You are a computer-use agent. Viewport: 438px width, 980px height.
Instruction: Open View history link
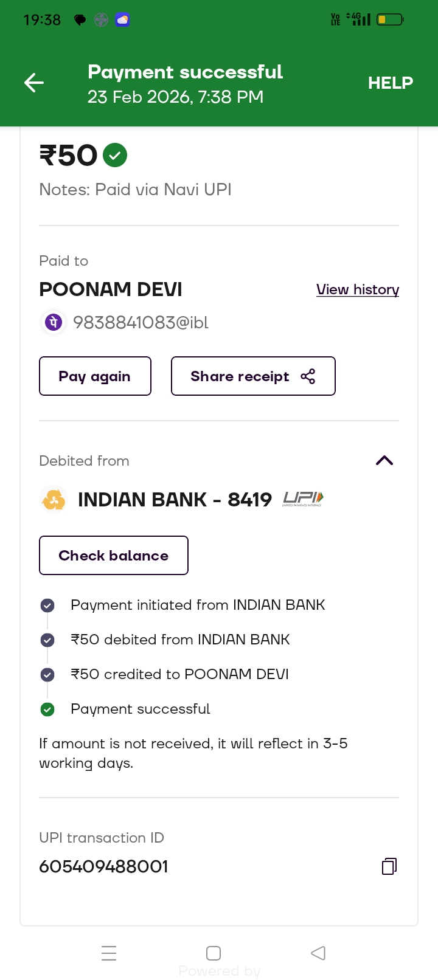pos(358,289)
